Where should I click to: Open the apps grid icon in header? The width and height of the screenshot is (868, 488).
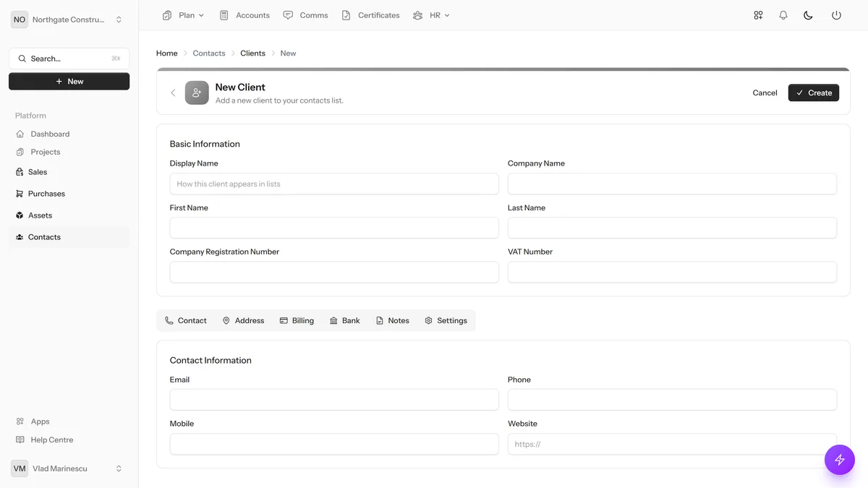coord(758,15)
